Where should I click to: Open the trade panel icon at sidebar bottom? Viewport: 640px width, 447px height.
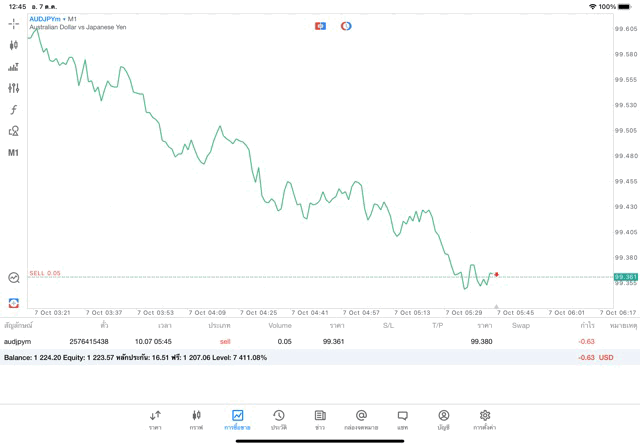[14, 302]
